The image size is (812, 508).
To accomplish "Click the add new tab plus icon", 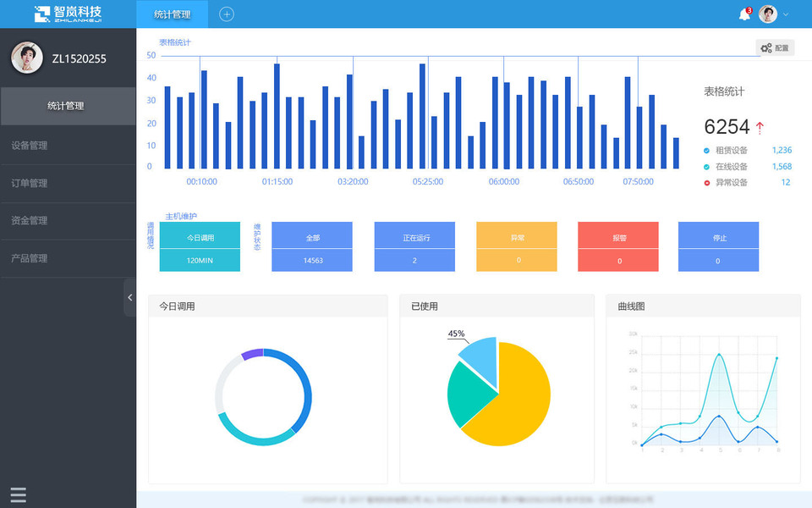I will [227, 14].
